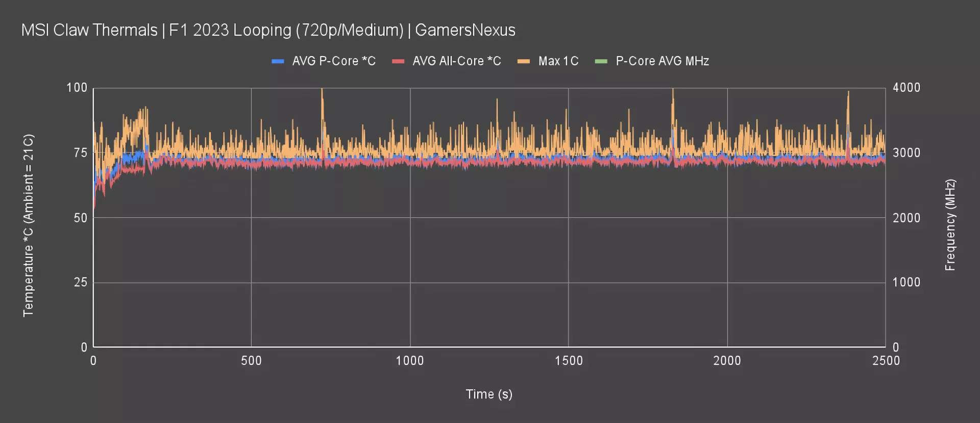Viewport: 980px width, 423px height.
Task: Click the 500 tick on the time axis
Action: (251, 361)
